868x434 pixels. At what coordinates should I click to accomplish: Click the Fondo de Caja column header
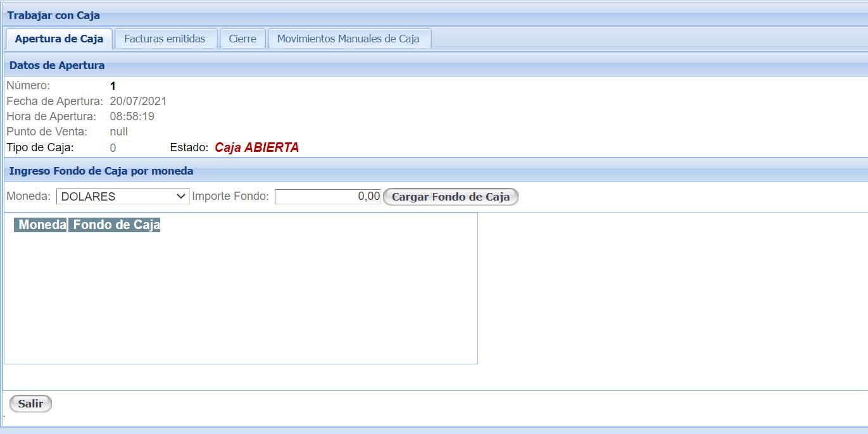tap(115, 225)
